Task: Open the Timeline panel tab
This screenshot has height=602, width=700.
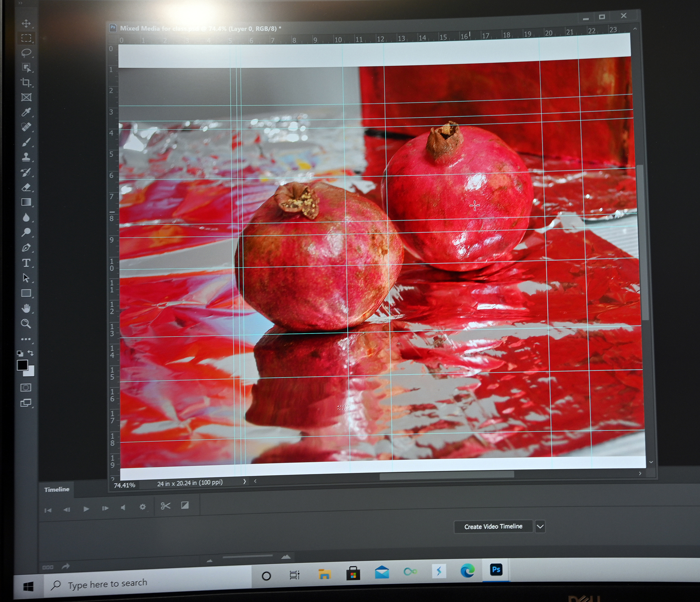Action: 57,490
